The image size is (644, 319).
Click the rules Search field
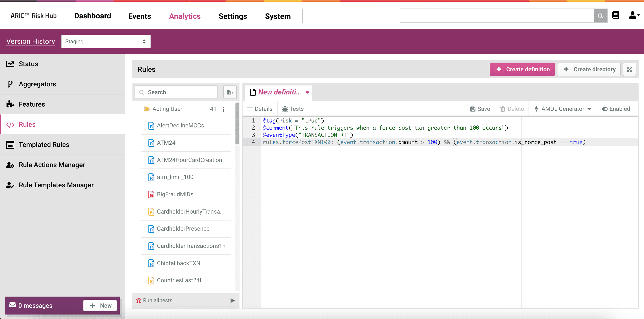tap(176, 92)
